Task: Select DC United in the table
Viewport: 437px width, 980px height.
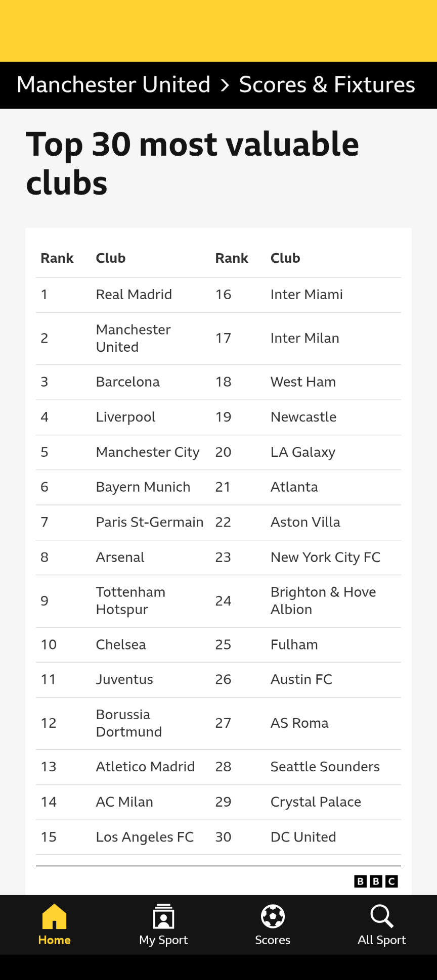Action: [303, 837]
